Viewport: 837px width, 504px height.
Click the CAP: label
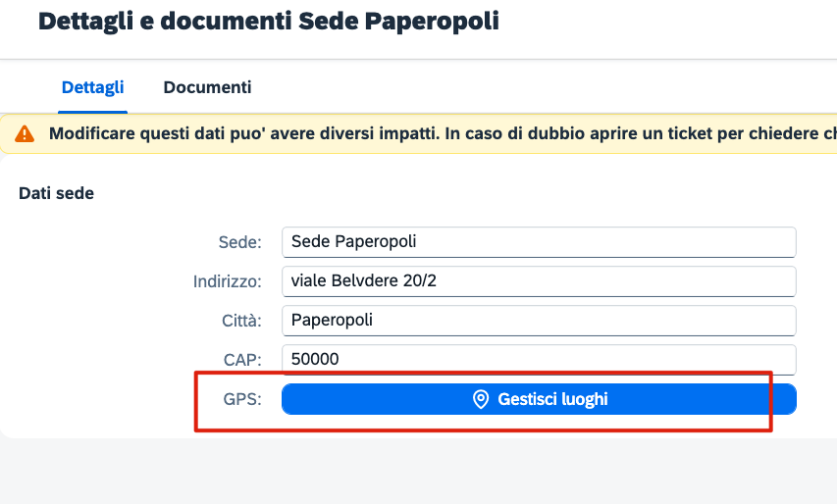coord(242,360)
